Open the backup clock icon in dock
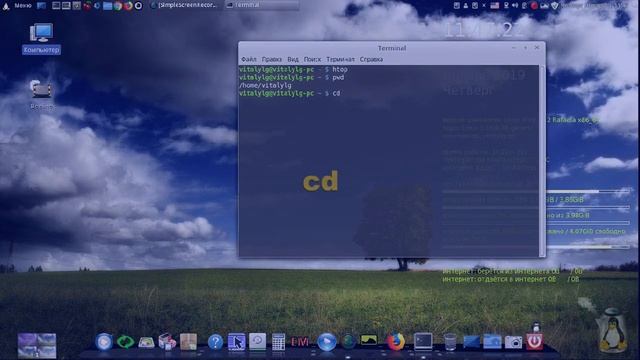This screenshot has height=360, width=640. point(258,341)
